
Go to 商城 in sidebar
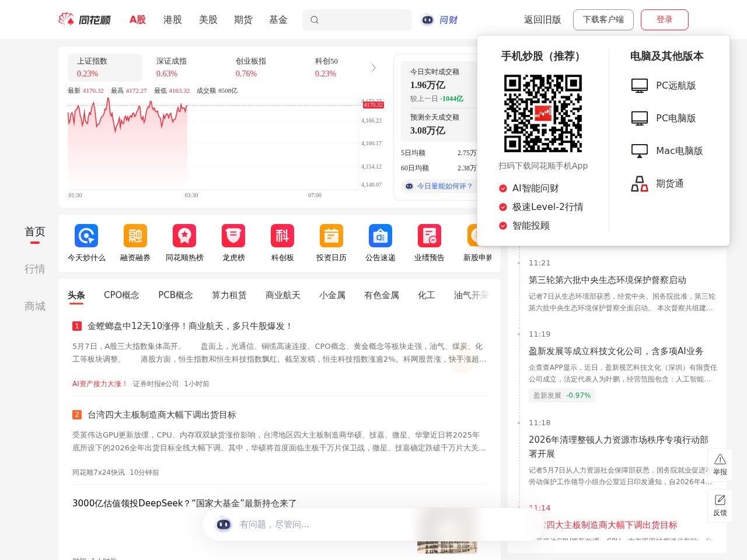point(35,306)
